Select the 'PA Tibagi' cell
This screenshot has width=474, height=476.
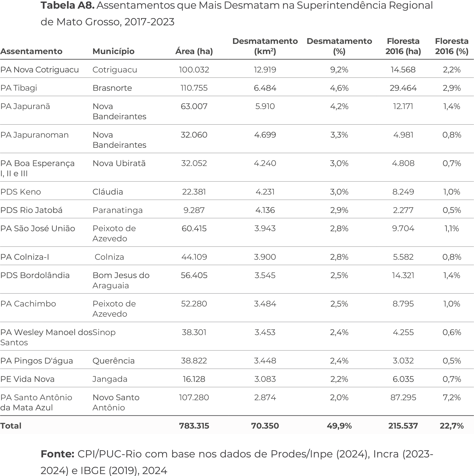coord(18,88)
